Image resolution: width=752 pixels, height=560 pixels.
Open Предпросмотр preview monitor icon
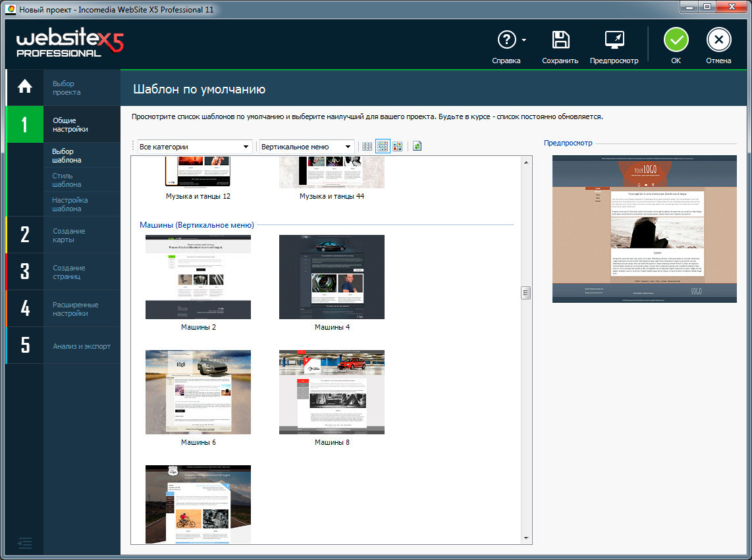614,40
